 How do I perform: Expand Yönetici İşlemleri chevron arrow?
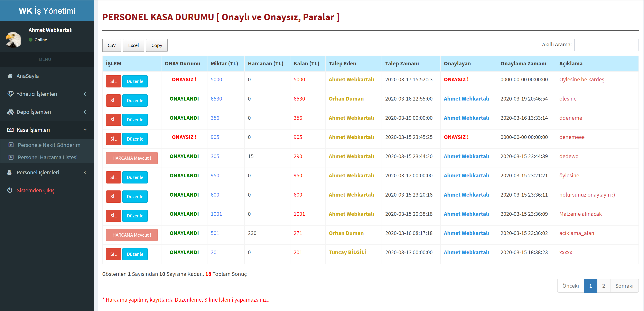(85, 94)
